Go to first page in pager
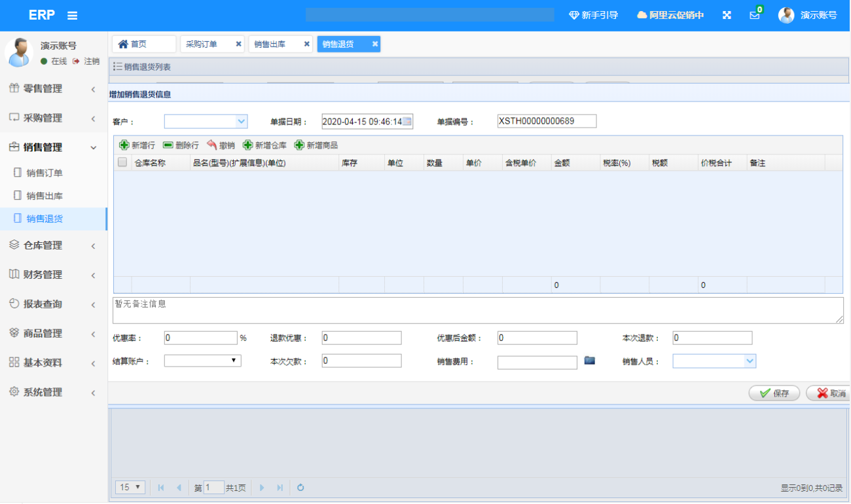 (161, 488)
